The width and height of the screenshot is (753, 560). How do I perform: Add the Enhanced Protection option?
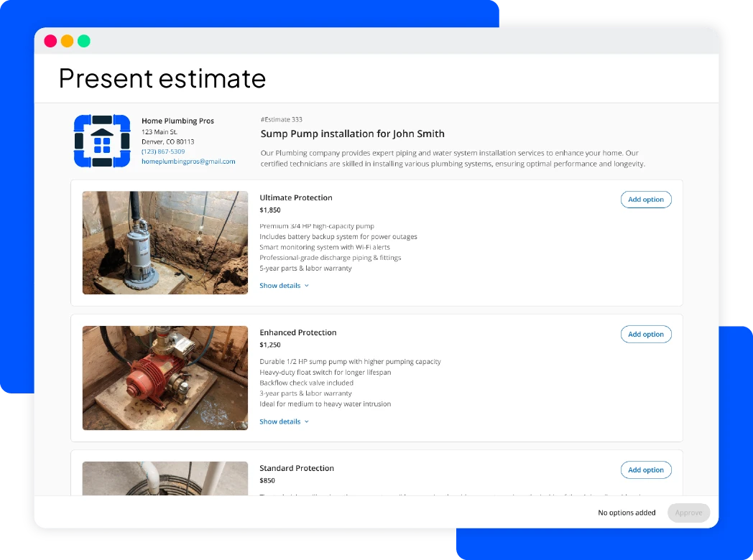pos(645,334)
